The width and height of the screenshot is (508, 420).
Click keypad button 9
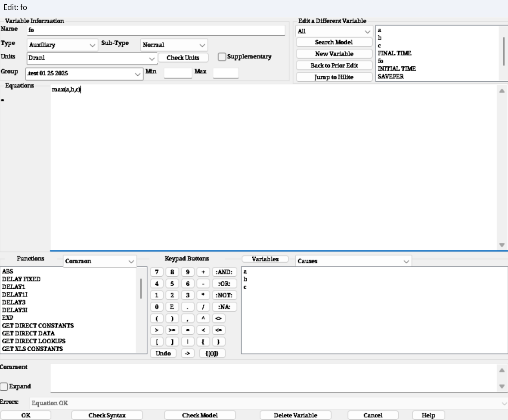point(188,272)
